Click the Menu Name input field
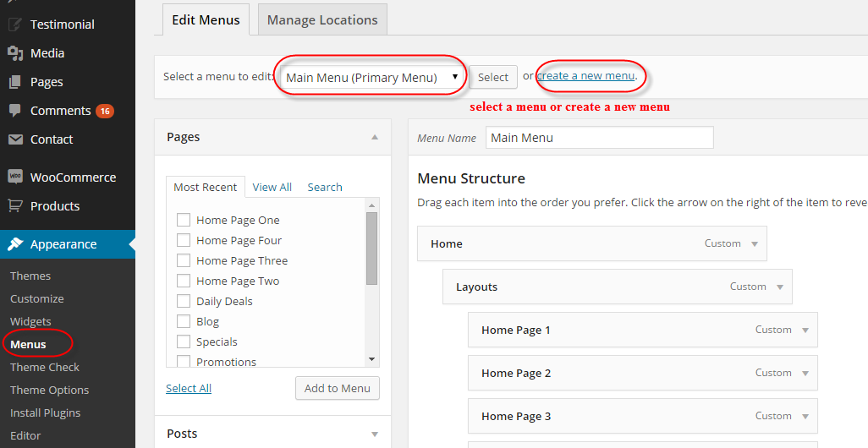Viewport: 868px width, 448px height. 600,138
